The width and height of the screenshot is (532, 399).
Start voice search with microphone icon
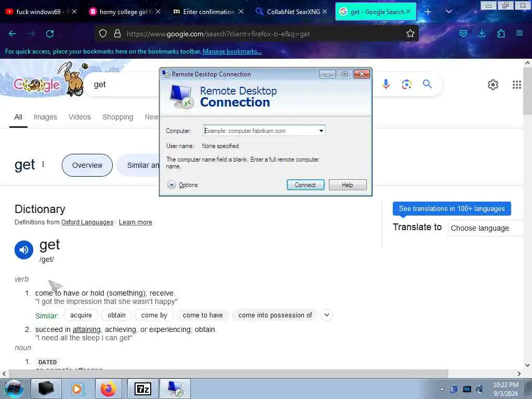(x=386, y=84)
